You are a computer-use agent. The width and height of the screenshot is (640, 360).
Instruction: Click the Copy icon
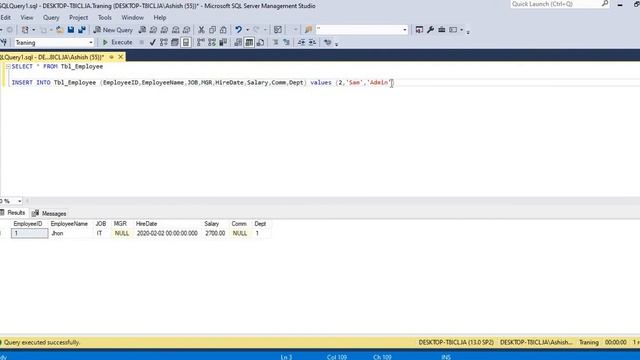pyautogui.click(x=212, y=30)
